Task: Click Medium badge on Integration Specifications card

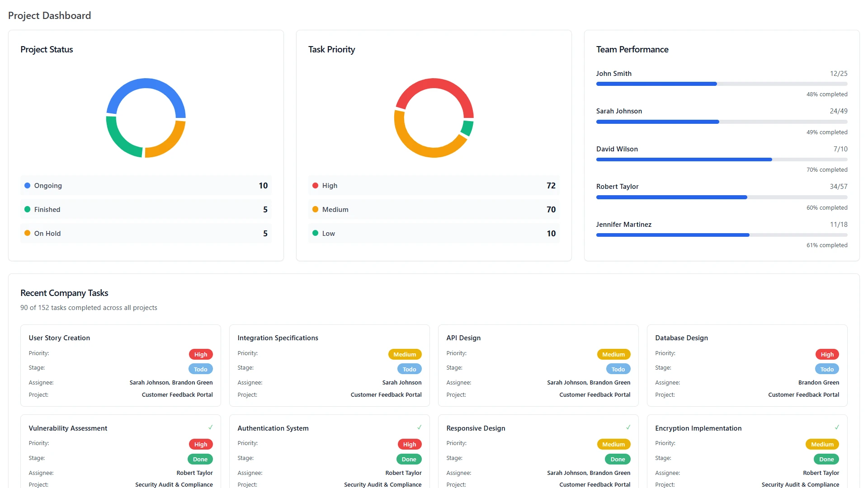Action: point(405,354)
